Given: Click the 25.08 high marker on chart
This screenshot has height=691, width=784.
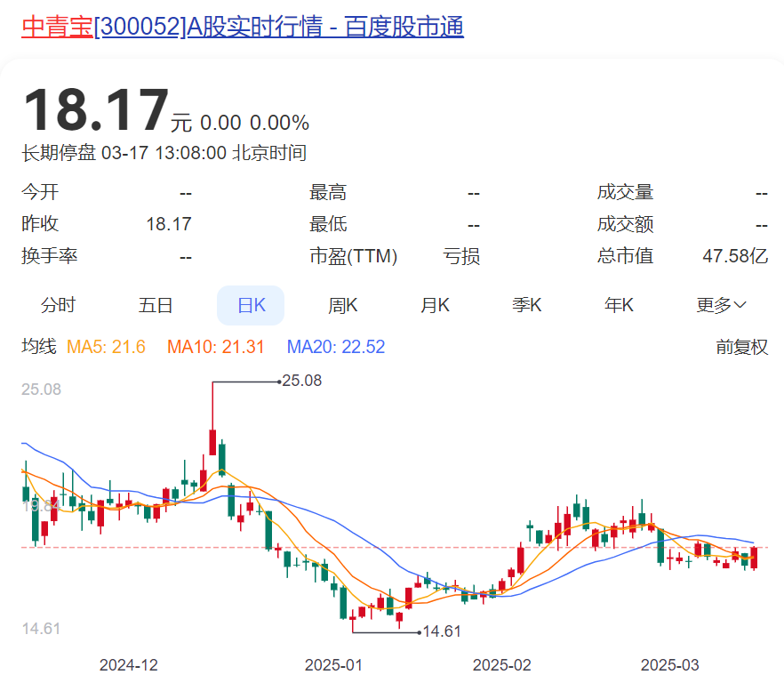Looking at the screenshot, I should [x=302, y=381].
